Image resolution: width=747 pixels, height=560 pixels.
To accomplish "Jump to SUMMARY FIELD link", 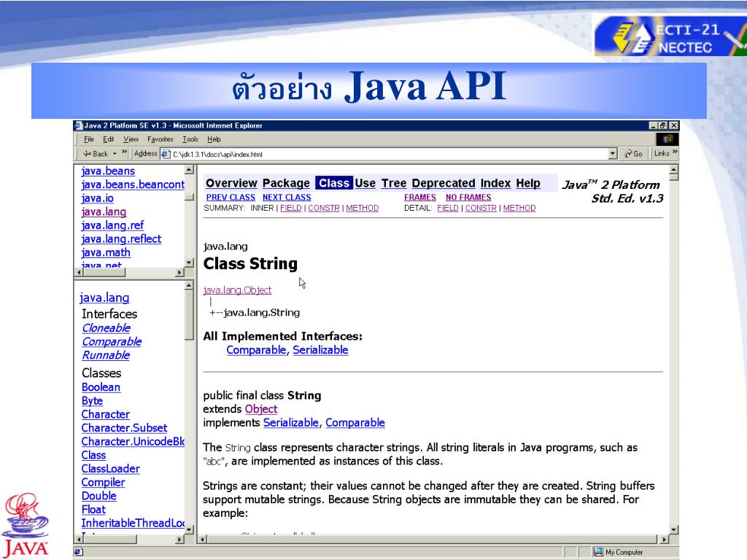I will [290, 208].
